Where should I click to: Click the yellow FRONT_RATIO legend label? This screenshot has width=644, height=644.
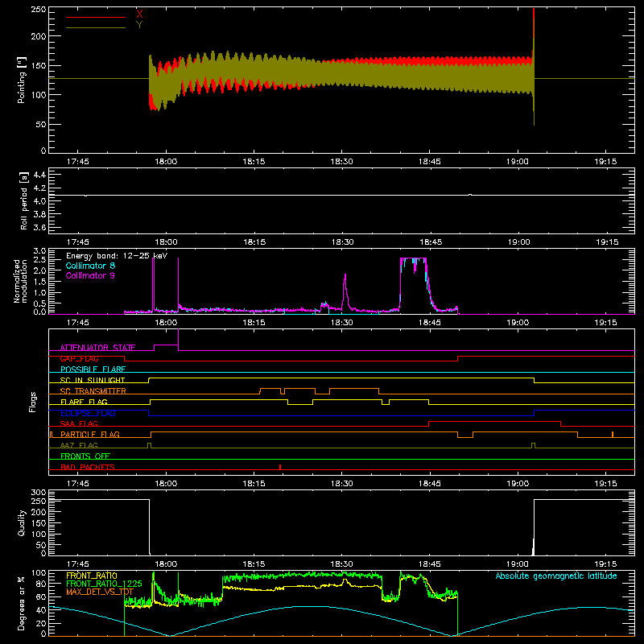coord(92,576)
